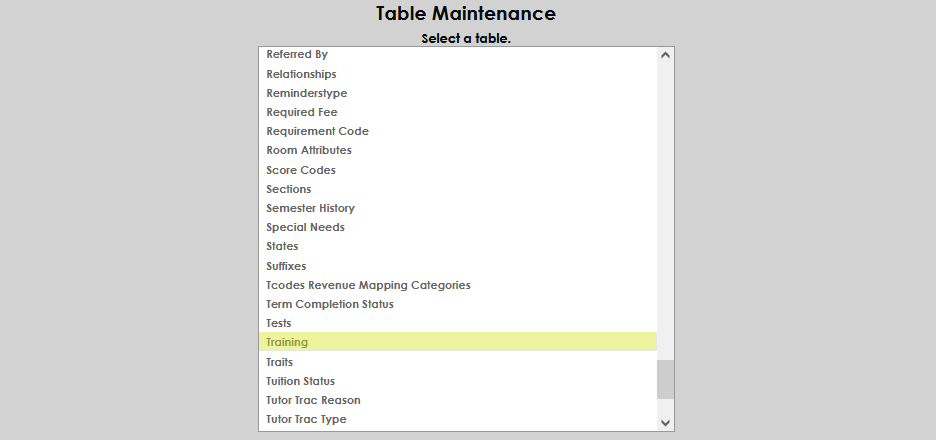Select the Referred By table
This screenshot has height=440, width=936.
click(297, 54)
